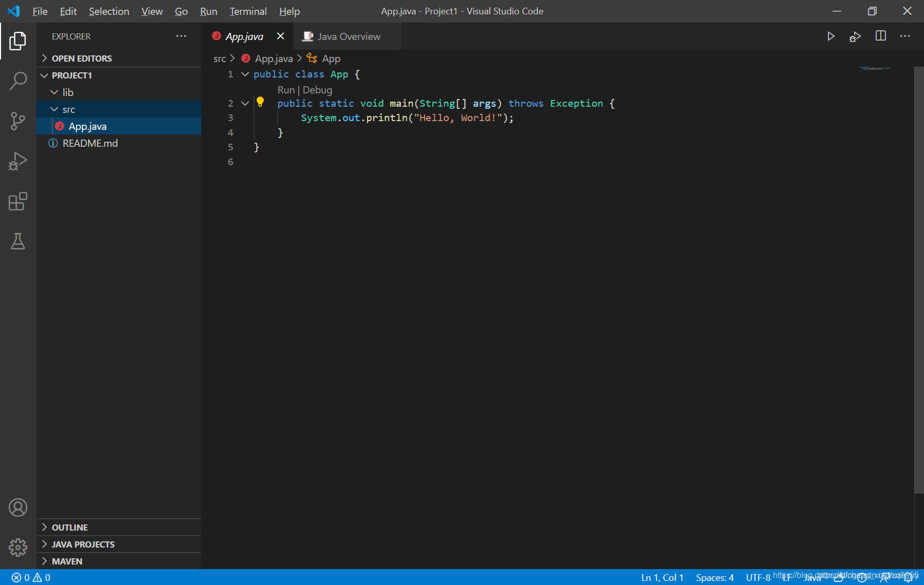Expand the OPEN EDITORS section
The height and width of the screenshot is (585, 924).
(119, 59)
